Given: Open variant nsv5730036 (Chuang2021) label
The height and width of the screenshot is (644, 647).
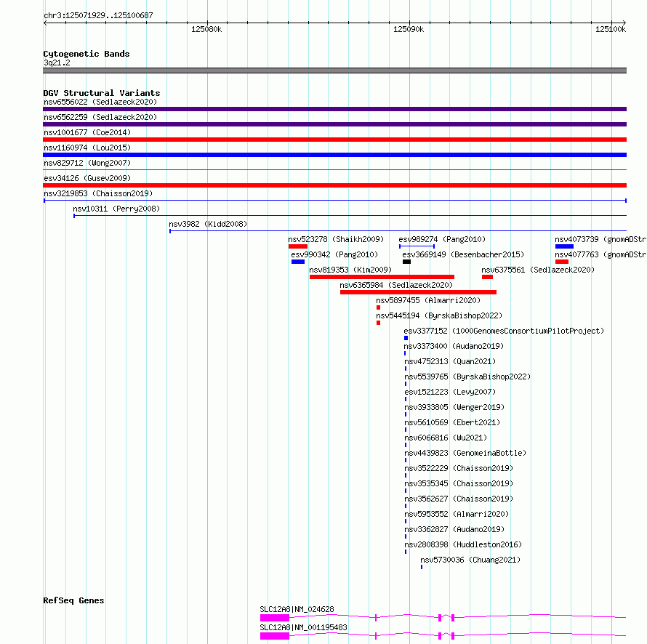Looking at the screenshot, I should pos(470,560).
